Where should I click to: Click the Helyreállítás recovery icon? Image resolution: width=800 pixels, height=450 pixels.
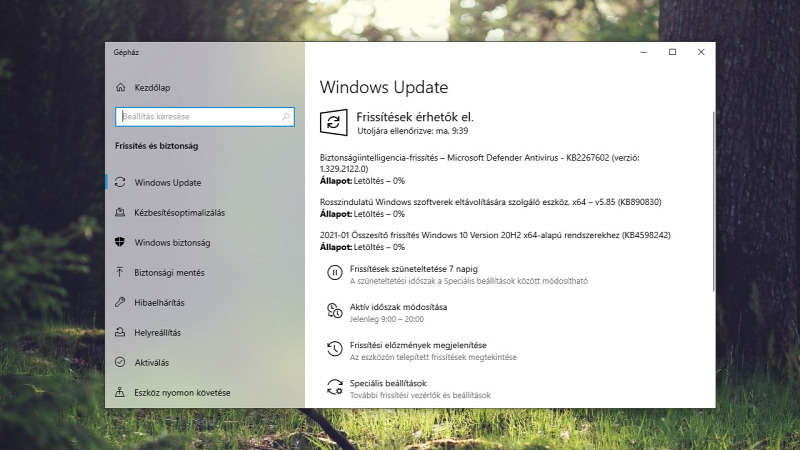point(120,332)
